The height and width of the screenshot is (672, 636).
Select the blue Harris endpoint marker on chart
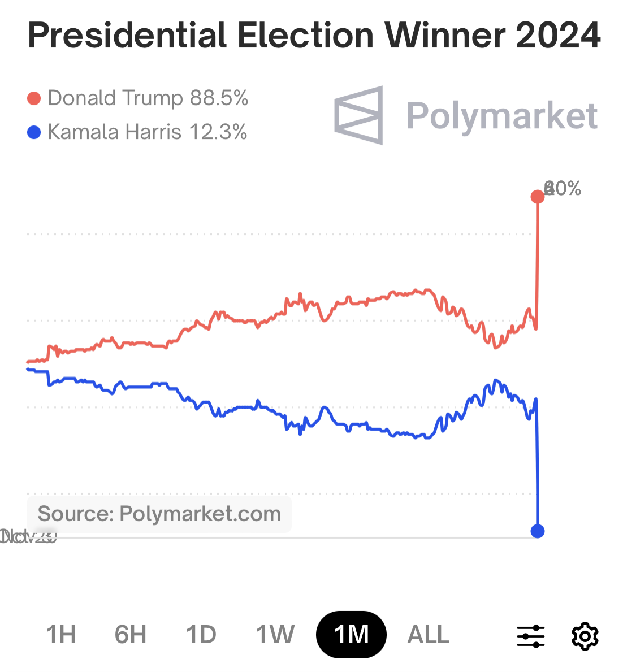[x=538, y=531]
